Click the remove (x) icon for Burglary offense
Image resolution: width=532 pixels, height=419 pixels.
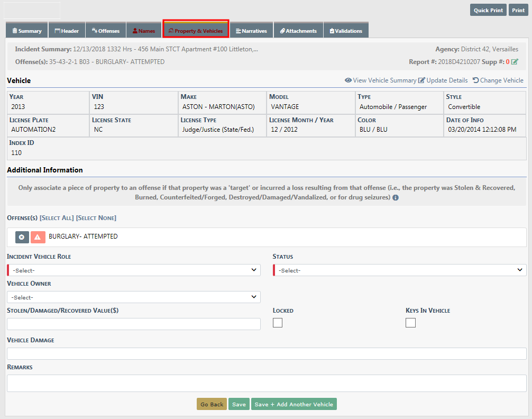[22, 237]
